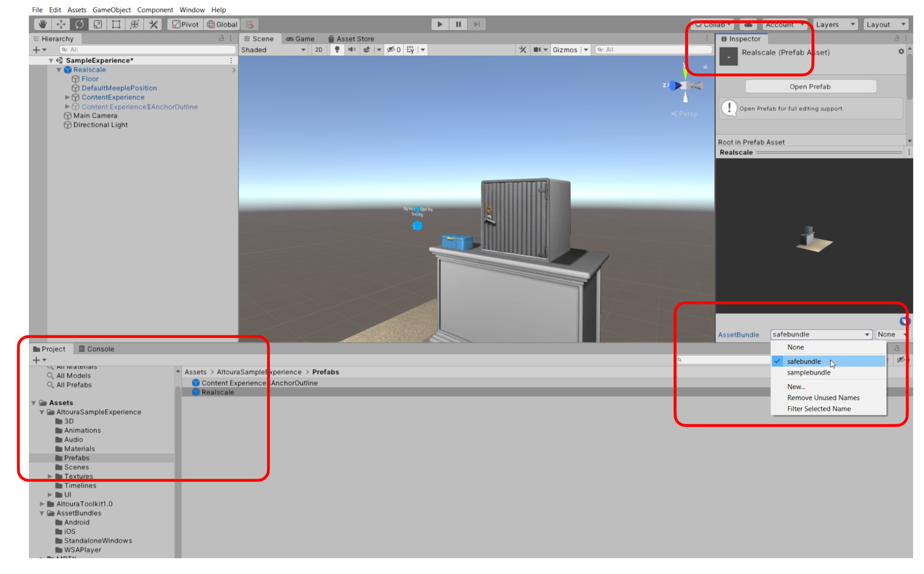Toggle hidden objects visibility counter

394,50
